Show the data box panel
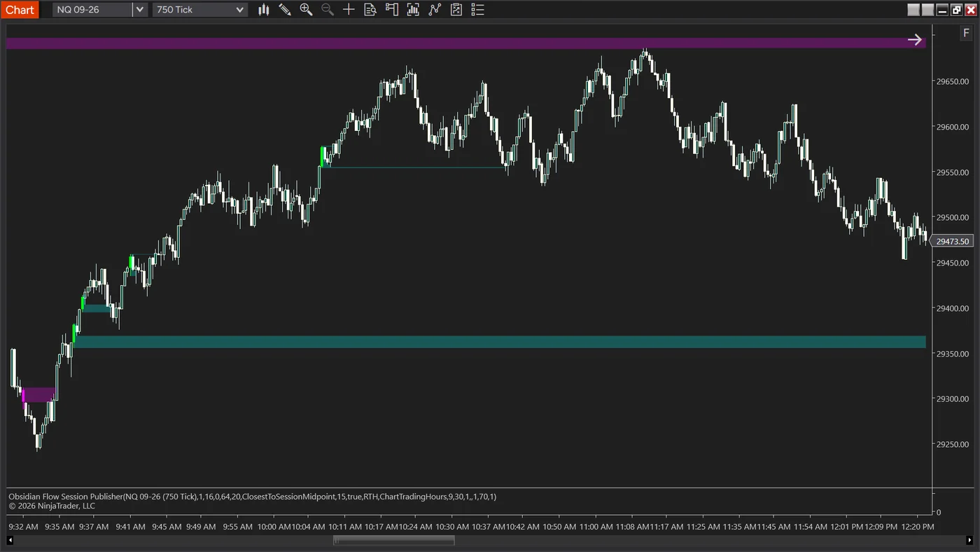The height and width of the screenshot is (552, 980). (x=370, y=10)
